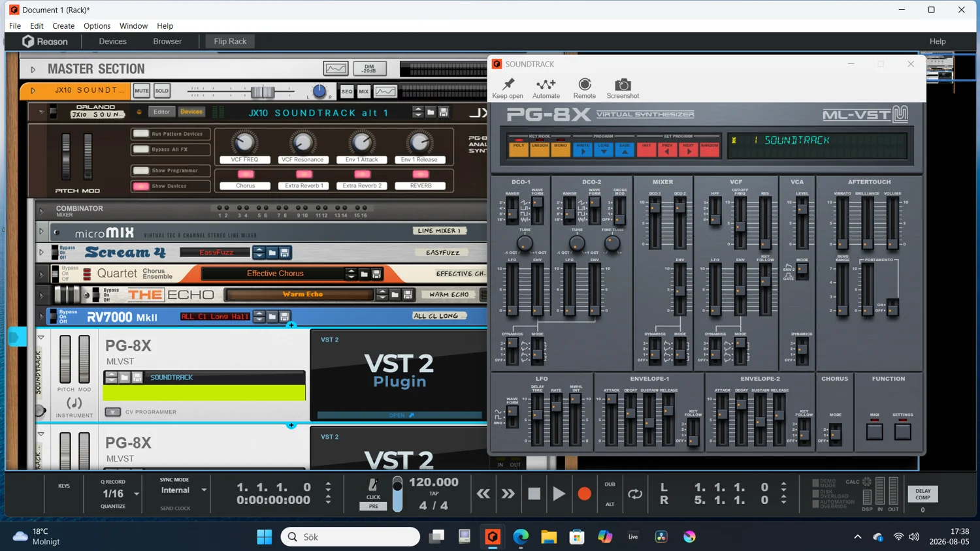
Task: Click the red Record button
Action: 584,494
